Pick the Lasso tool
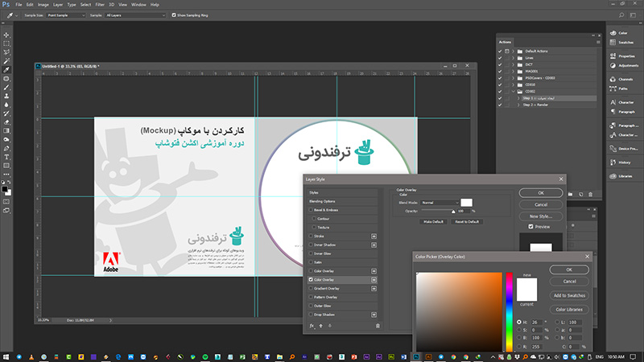This screenshot has height=362, width=644. point(6,52)
